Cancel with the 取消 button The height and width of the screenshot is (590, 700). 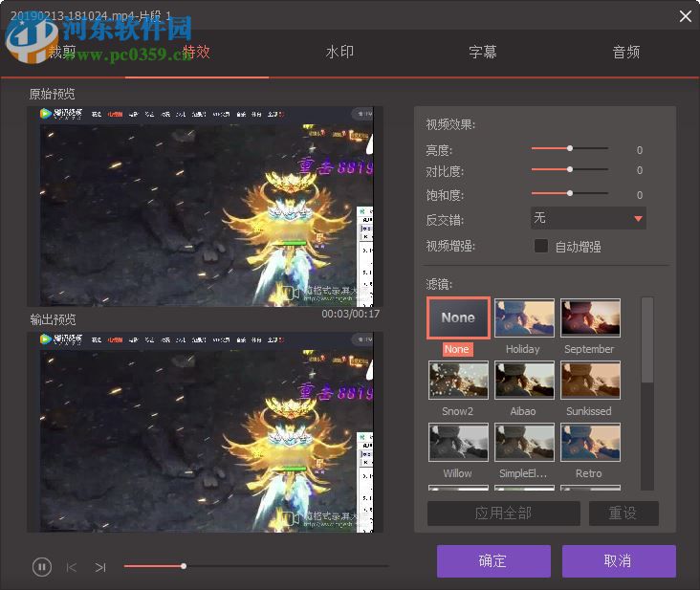click(619, 561)
